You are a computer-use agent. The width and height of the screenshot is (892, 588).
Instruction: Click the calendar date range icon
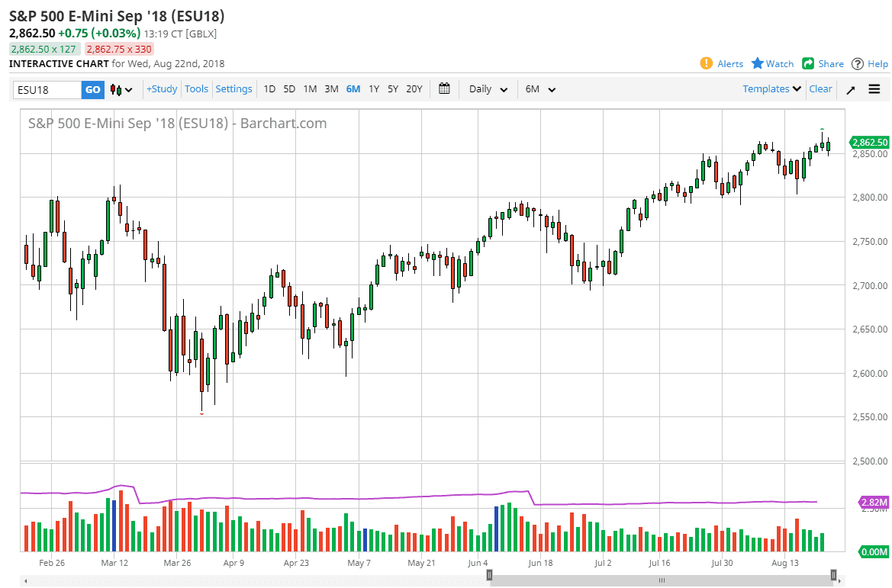click(x=444, y=88)
